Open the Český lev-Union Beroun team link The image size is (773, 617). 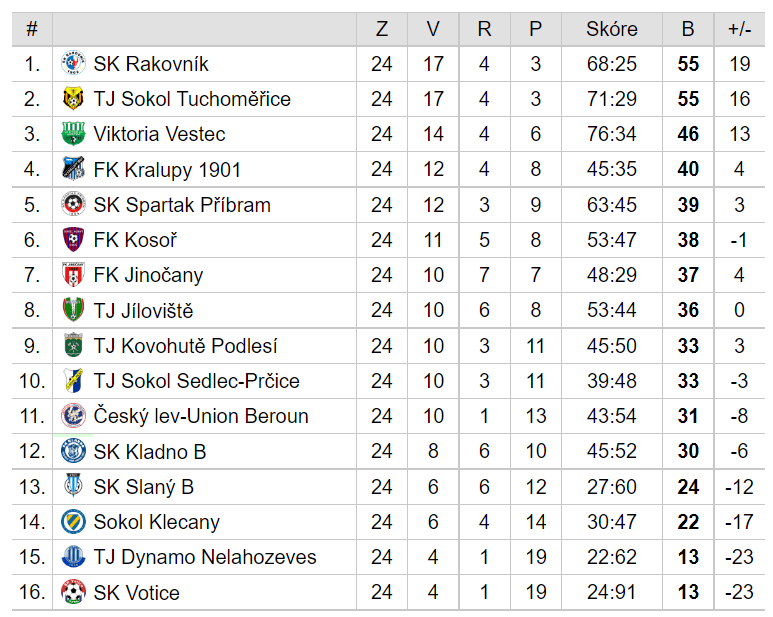tap(201, 415)
